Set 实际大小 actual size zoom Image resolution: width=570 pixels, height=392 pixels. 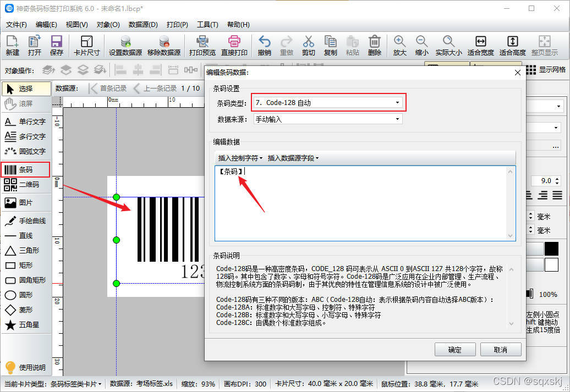pos(448,46)
